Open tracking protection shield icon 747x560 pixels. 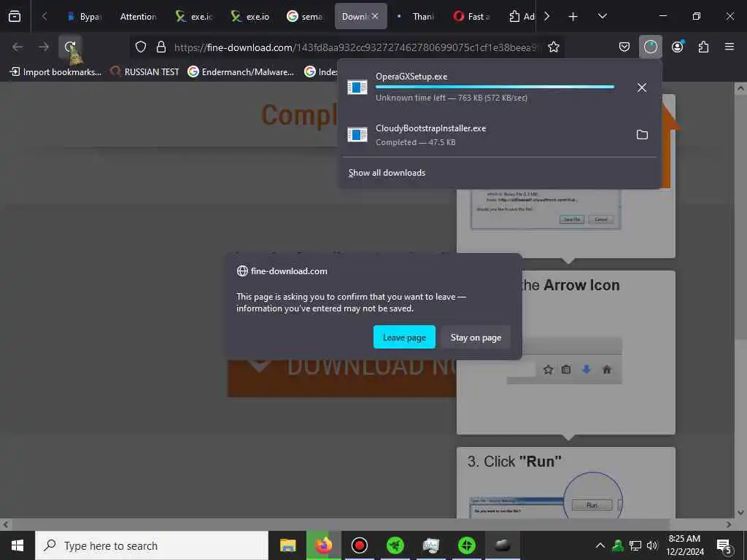point(141,47)
